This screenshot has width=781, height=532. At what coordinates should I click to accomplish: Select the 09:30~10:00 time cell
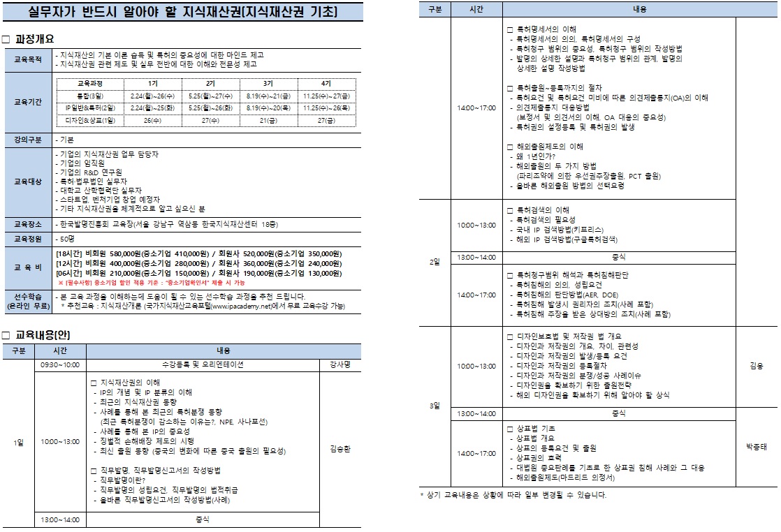[60, 364]
